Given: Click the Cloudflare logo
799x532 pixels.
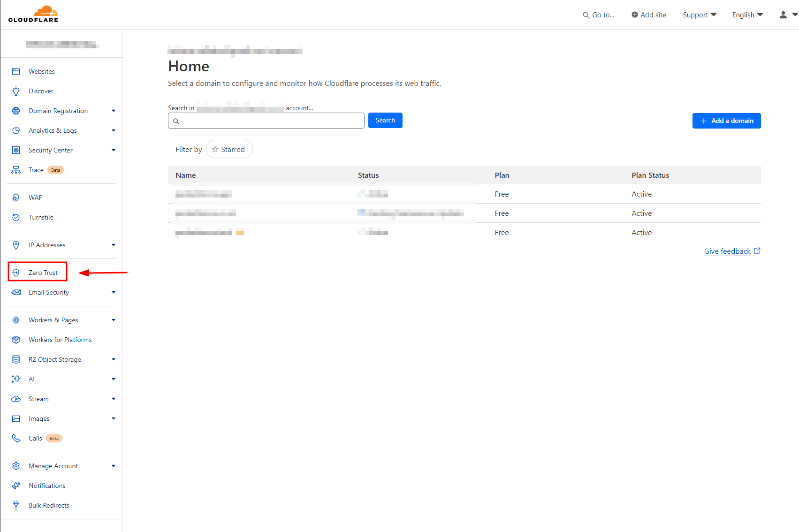Looking at the screenshot, I should coord(33,14).
